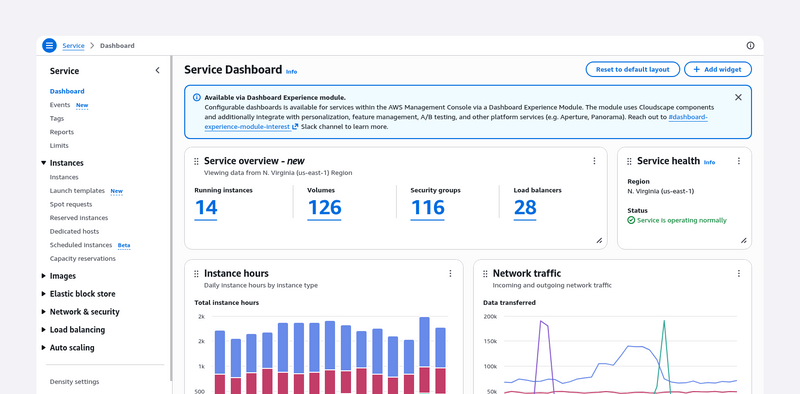Image resolution: width=800 pixels, height=394 pixels.
Task: Open Launch templates in the sidebar
Action: click(77, 191)
